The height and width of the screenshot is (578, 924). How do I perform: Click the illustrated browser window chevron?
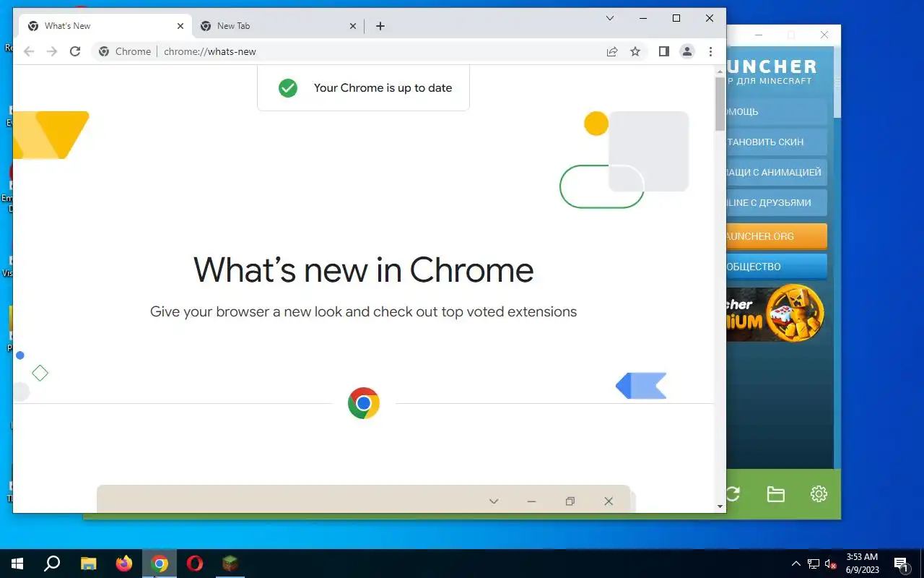494,501
